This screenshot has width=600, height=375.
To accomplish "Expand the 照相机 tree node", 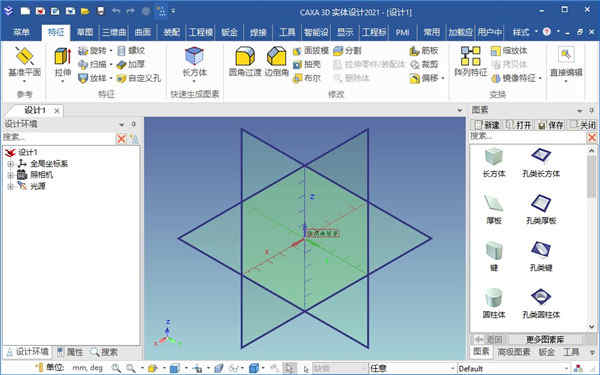I will click(10, 175).
